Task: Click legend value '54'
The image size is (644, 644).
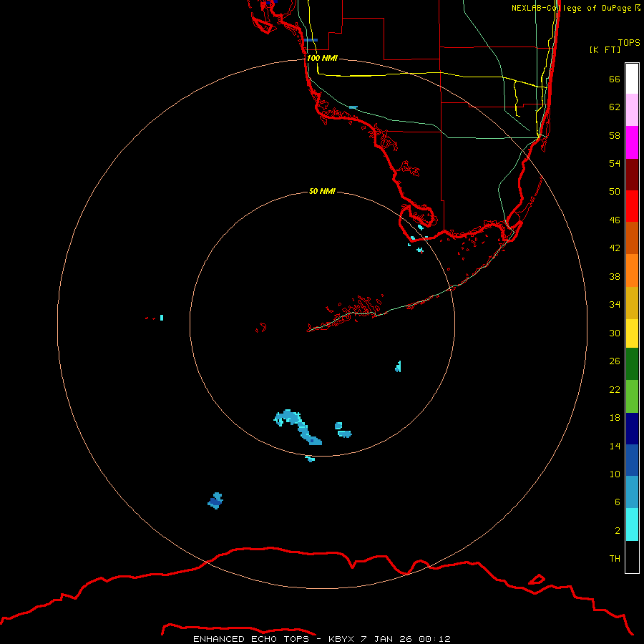Action: click(x=615, y=163)
